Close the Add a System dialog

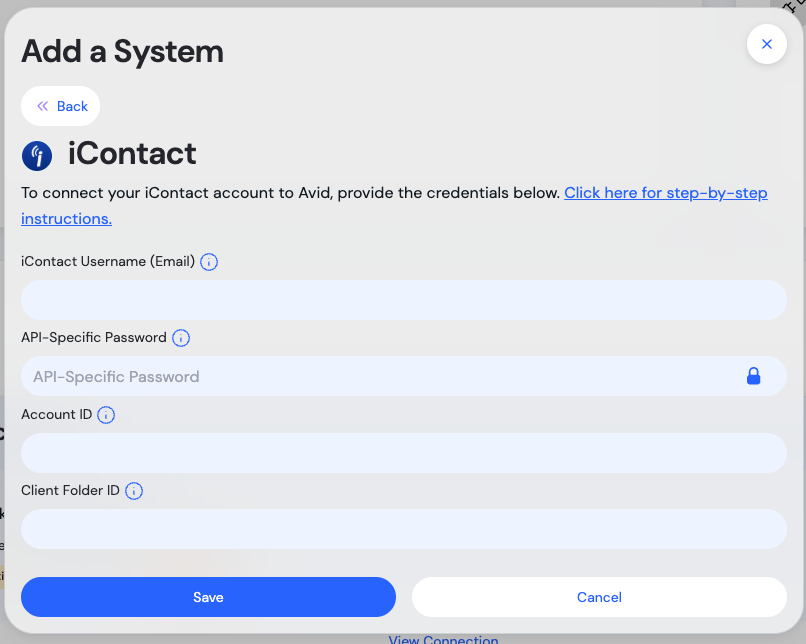(x=766, y=44)
